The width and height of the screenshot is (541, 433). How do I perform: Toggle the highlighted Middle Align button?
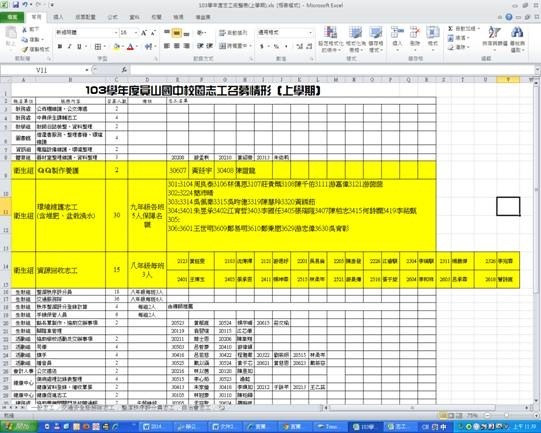tap(177, 33)
